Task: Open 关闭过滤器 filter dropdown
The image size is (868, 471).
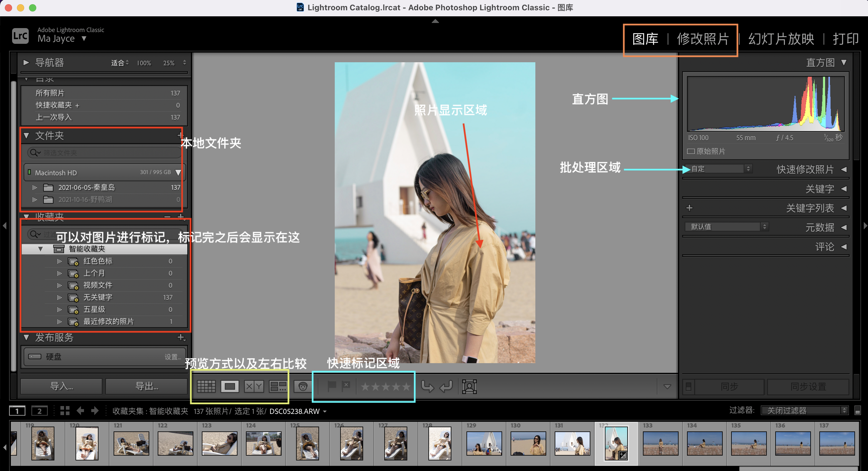Action: 804,410
